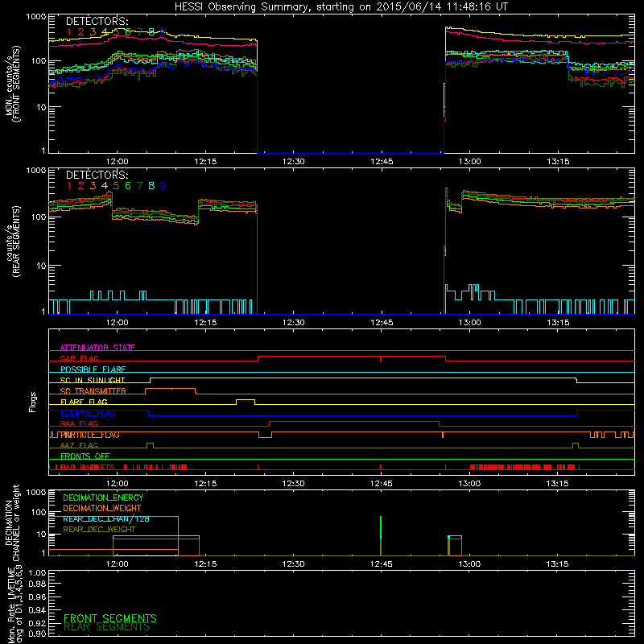The width and height of the screenshot is (644, 644).
Task: Click the FRONTS OFF flag label
Action: click(x=85, y=456)
